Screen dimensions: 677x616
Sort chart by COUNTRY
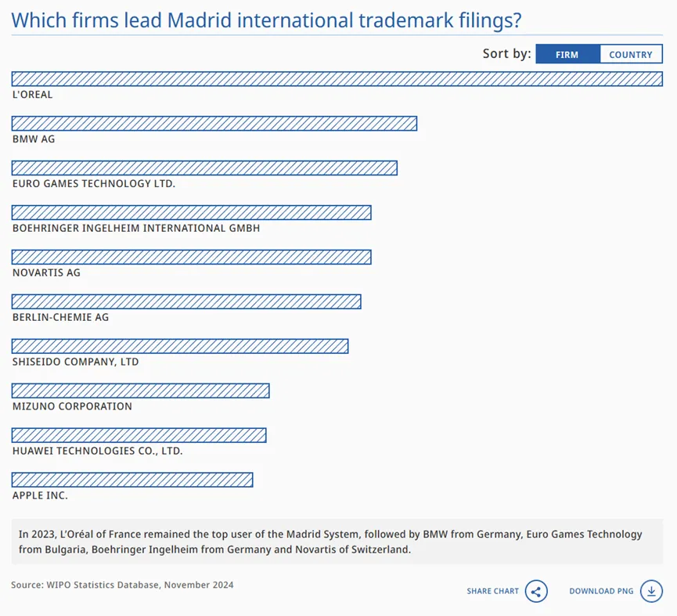tap(631, 54)
